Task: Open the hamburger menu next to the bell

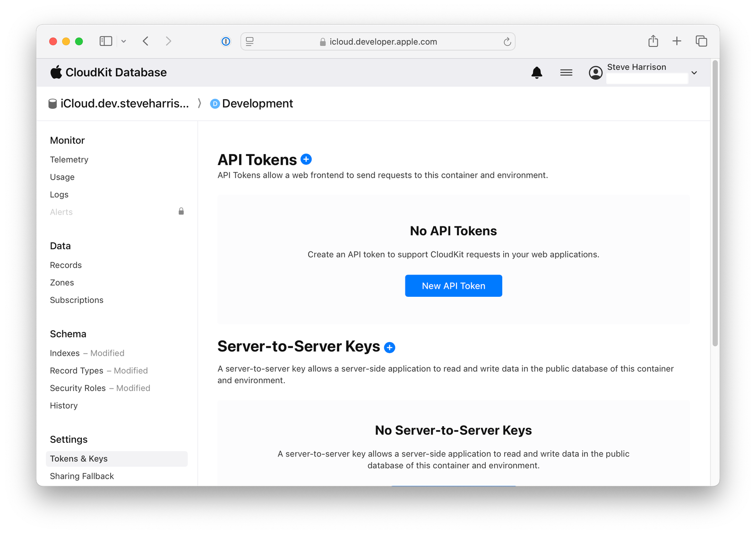Action: 566,72
